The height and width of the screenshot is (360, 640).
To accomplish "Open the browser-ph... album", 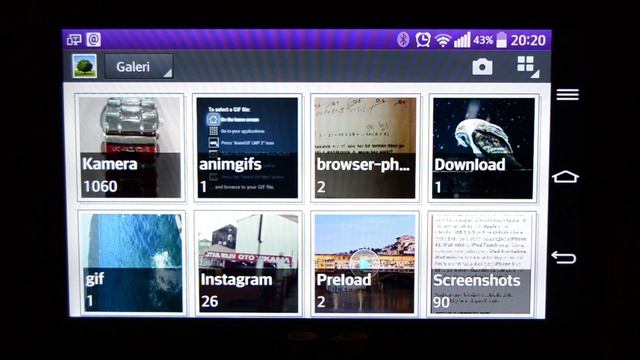I will tap(365, 148).
